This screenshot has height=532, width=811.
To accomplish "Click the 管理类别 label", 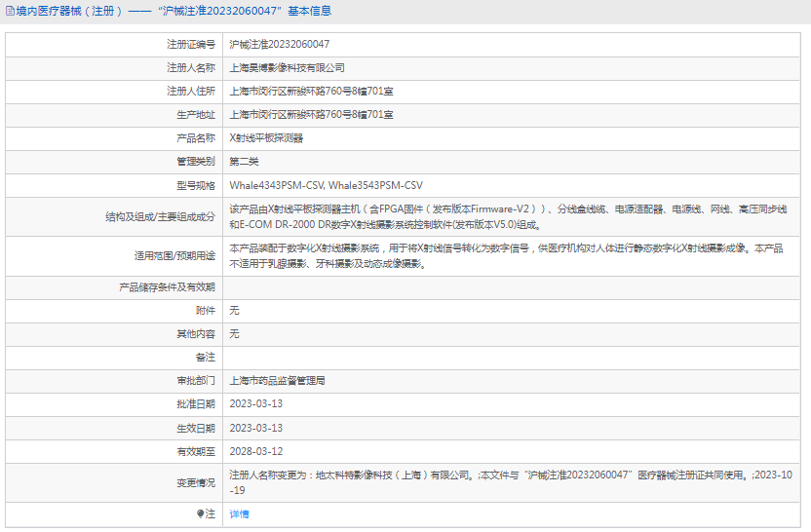I will click(196, 162).
